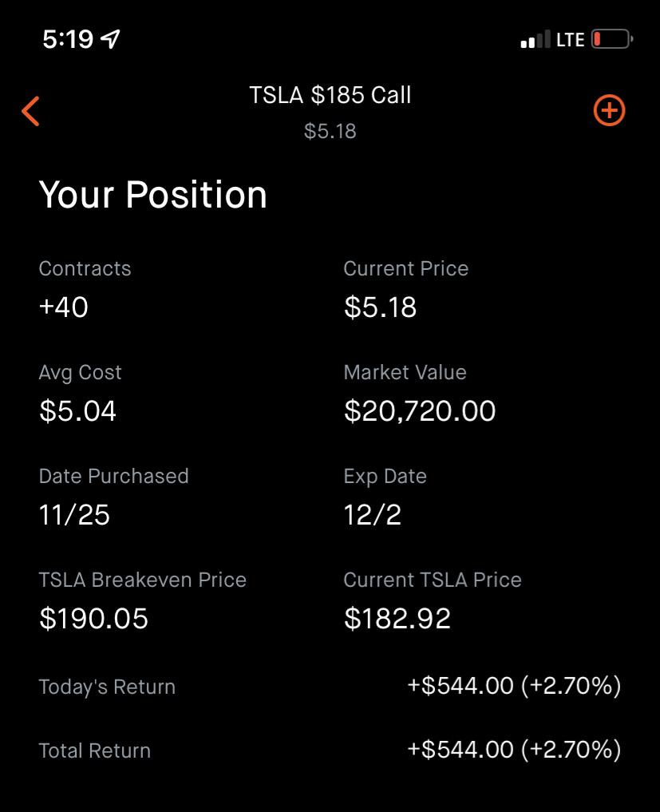Tap the +40 Contracts value
The width and height of the screenshot is (660, 812).
(x=63, y=307)
